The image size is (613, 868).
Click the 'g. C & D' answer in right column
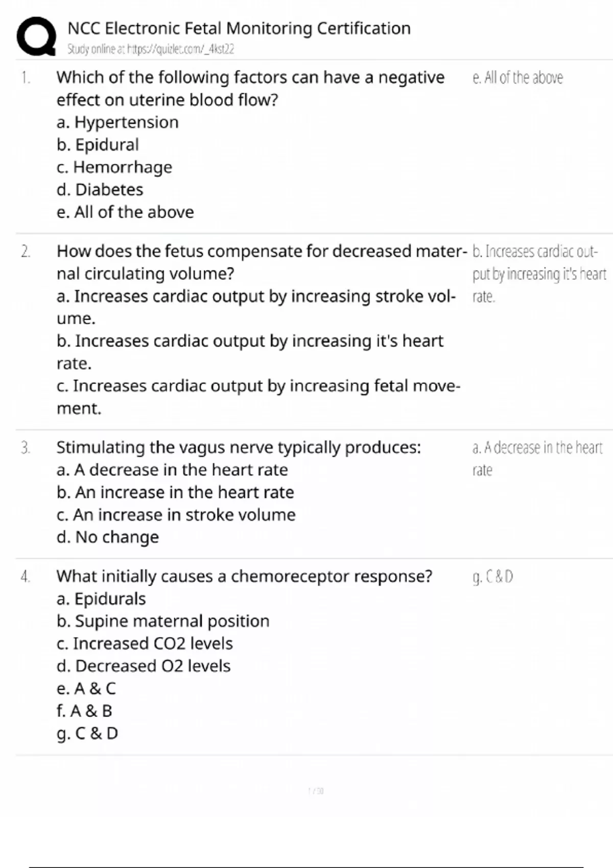pos(493,576)
